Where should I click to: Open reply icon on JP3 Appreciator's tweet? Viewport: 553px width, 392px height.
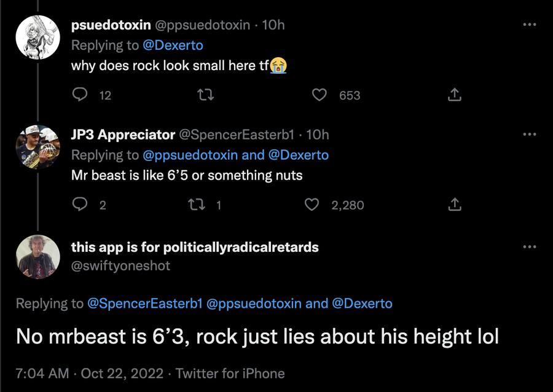tap(80, 205)
